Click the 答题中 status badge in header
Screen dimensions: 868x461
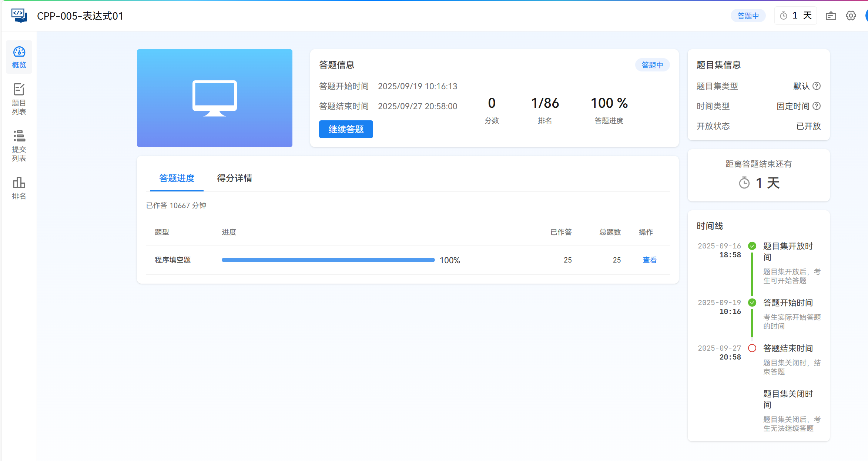[748, 16]
